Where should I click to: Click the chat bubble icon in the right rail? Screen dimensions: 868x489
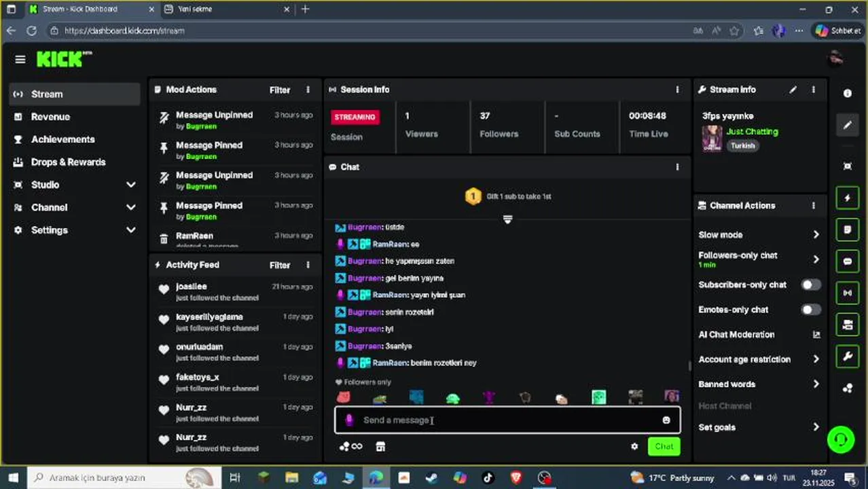click(848, 261)
